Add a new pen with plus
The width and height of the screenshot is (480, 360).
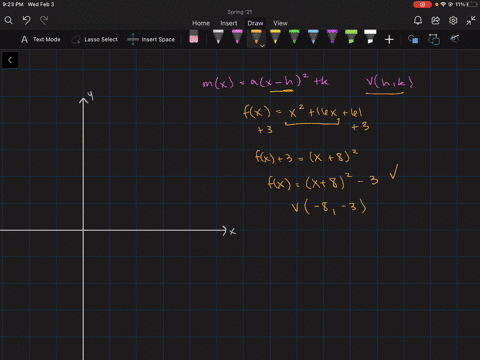click(x=389, y=40)
